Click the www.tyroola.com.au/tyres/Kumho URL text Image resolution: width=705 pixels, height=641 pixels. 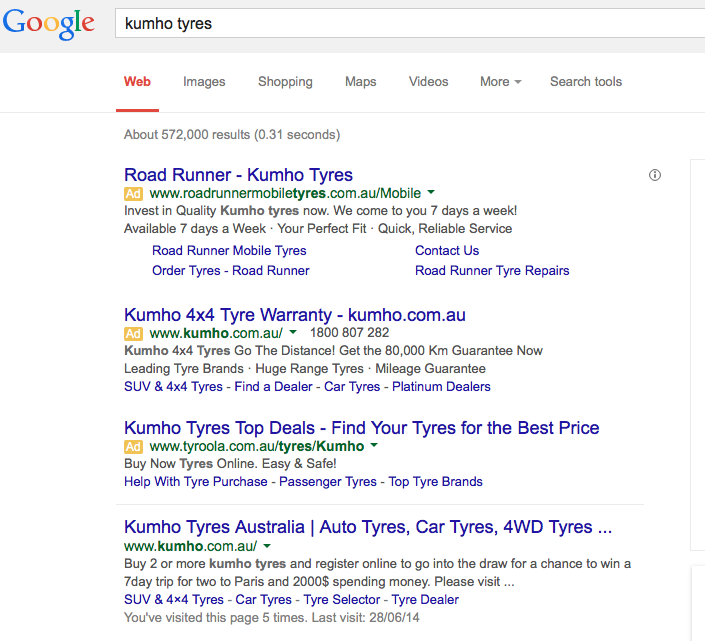pyautogui.click(x=257, y=446)
